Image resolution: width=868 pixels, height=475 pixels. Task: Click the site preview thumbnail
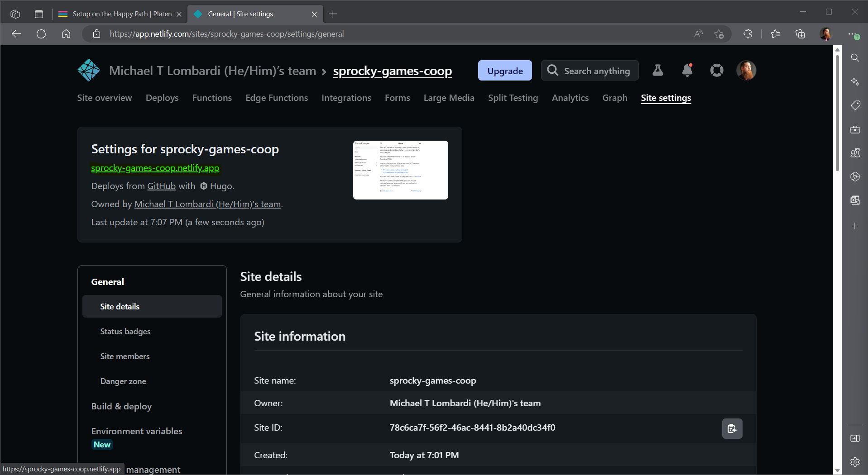point(400,170)
